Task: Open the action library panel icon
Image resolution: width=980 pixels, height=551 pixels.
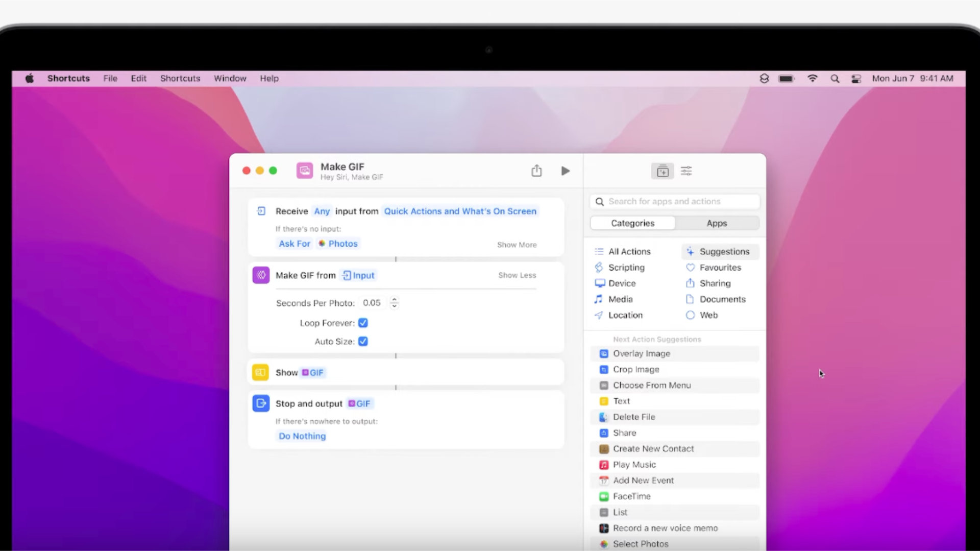Action: [x=663, y=171]
